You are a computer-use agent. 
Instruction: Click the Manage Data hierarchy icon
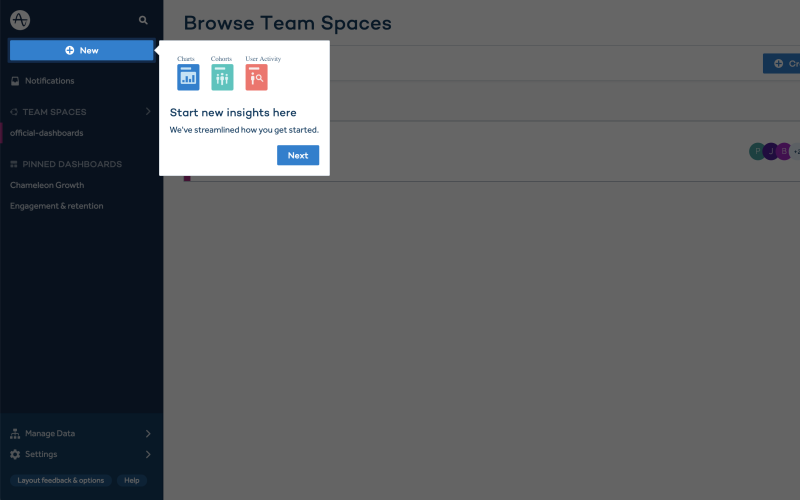point(15,434)
